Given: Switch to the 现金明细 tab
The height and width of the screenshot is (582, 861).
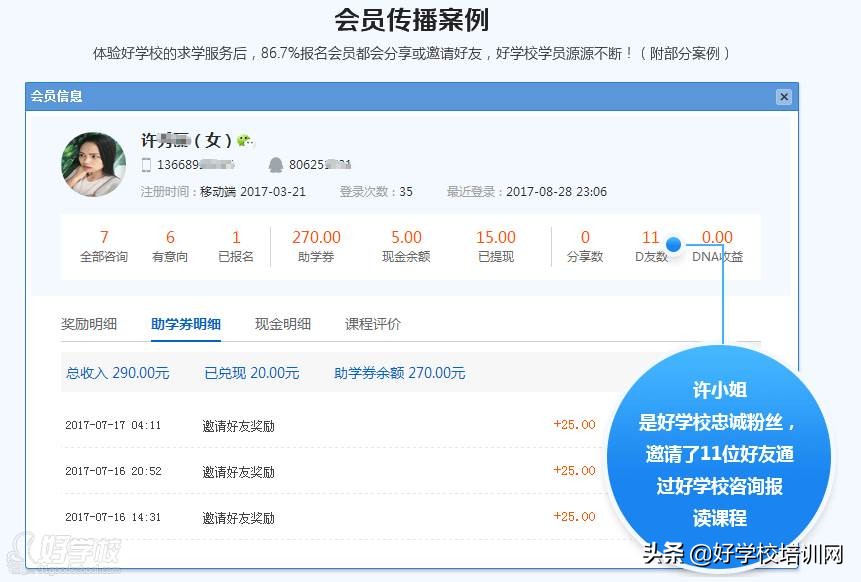Looking at the screenshot, I should coord(283,324).
